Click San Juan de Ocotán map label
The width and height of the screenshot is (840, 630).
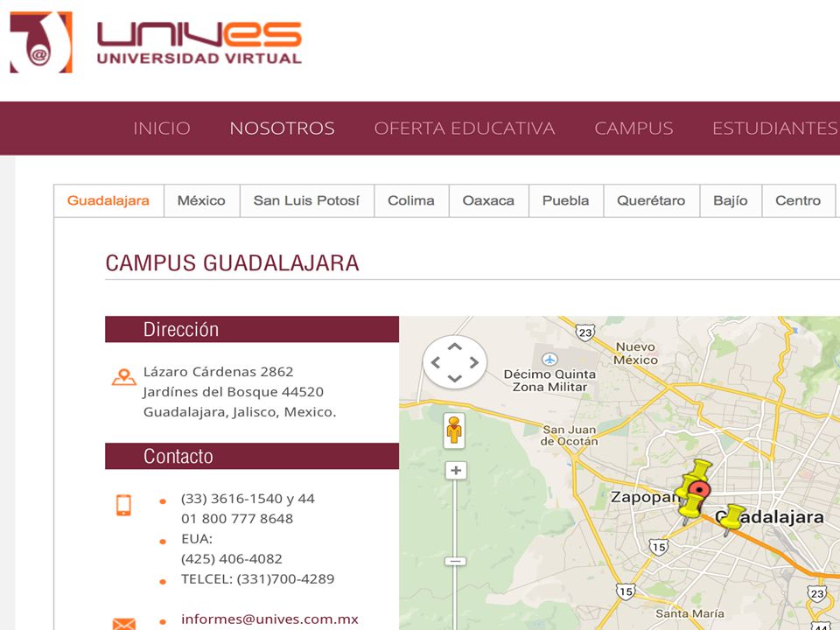tap(569, 436)
